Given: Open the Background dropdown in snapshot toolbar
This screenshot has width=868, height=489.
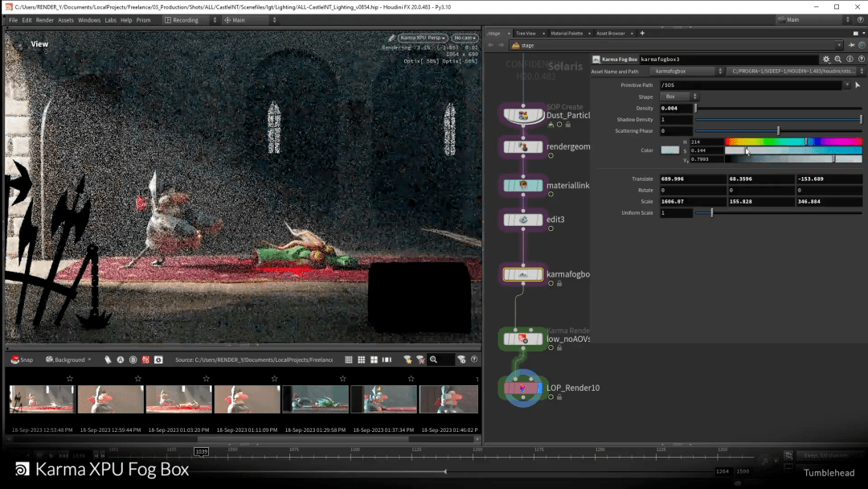Looking at the screenshot, I should [68, 360].
